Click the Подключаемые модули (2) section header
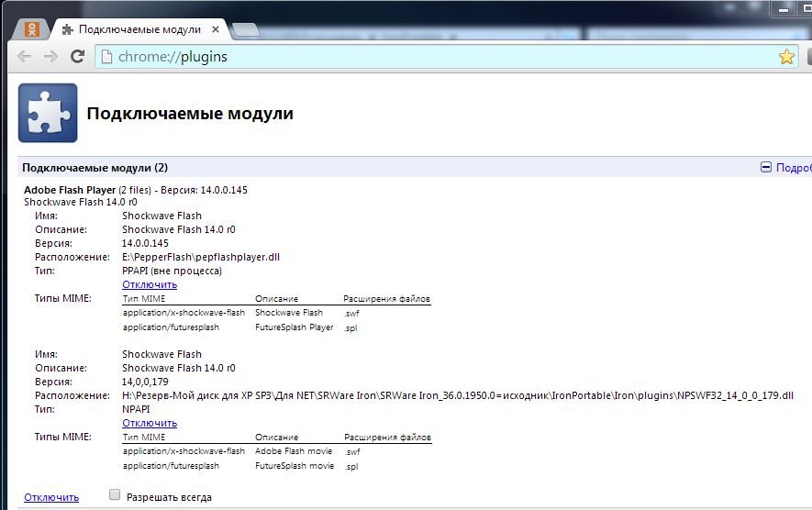The width and height of the screenshot is (812, 510). click(x=95, y=168)
